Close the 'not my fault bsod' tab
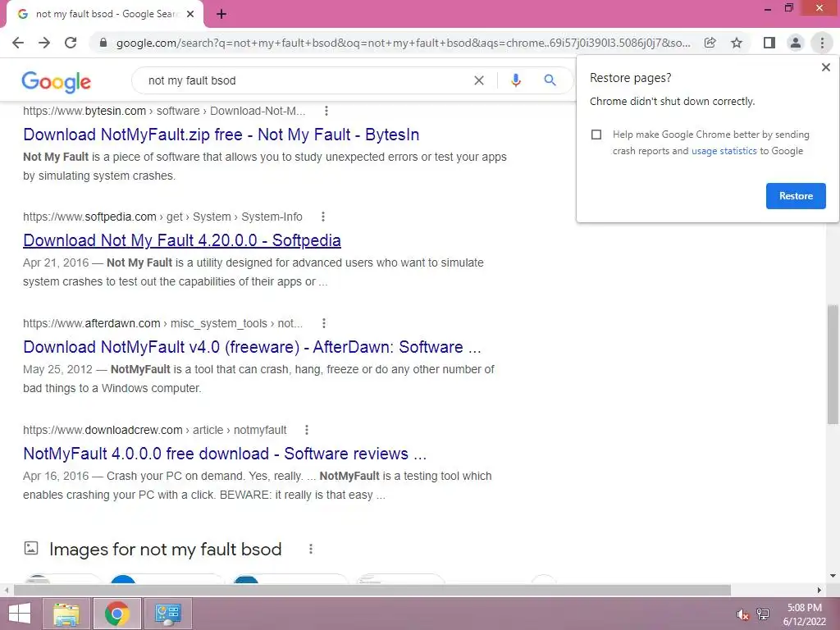The width and height of the screenshot is (840, 630). click(190, 15)
